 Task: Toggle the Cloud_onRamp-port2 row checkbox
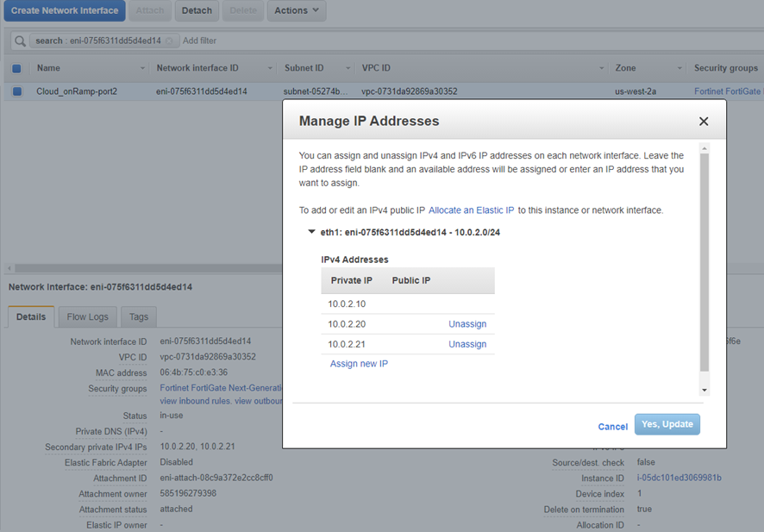click(x=16, y=91)
